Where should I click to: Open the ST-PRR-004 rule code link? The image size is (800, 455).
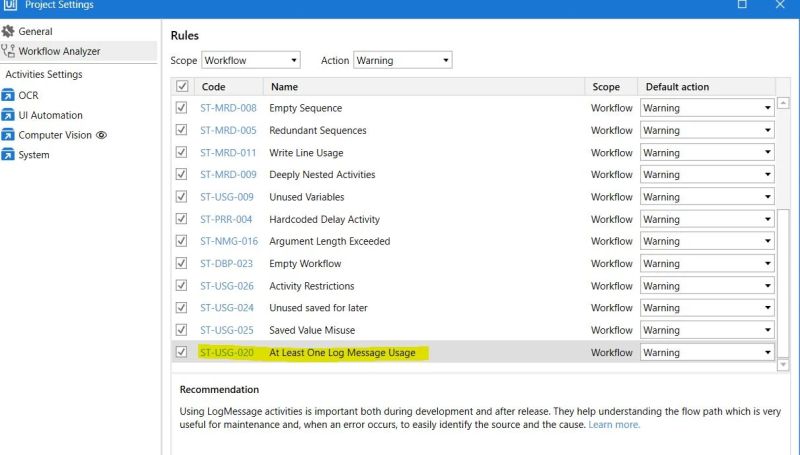(226, 219)
